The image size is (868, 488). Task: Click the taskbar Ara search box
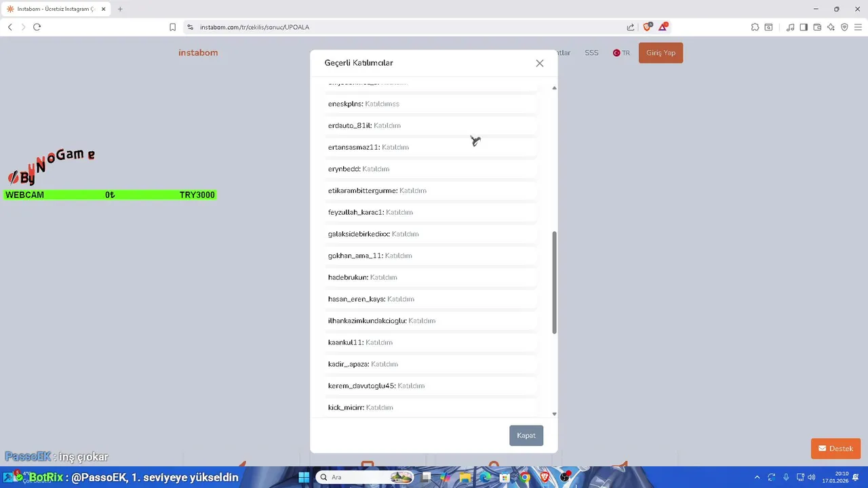coord(365,477)
